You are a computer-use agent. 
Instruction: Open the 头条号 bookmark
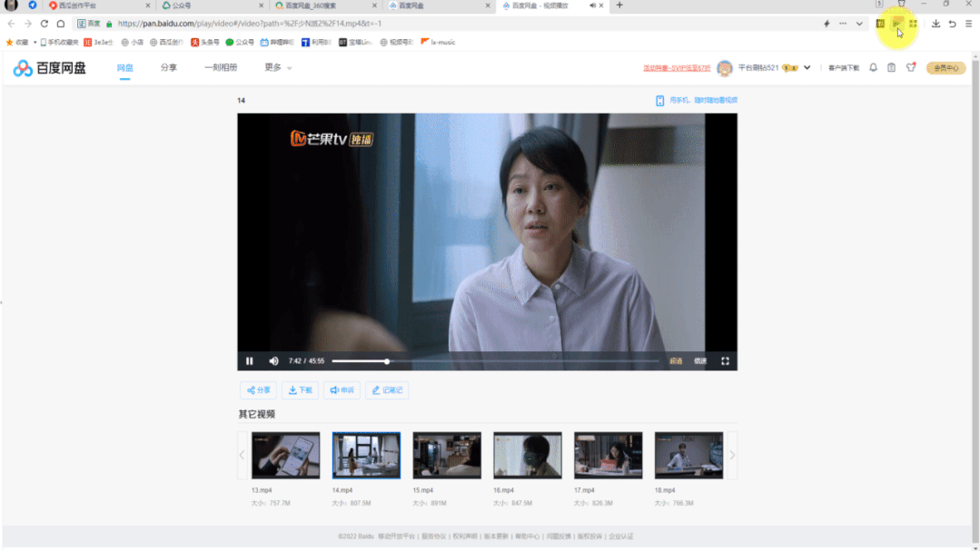(205, 43)
